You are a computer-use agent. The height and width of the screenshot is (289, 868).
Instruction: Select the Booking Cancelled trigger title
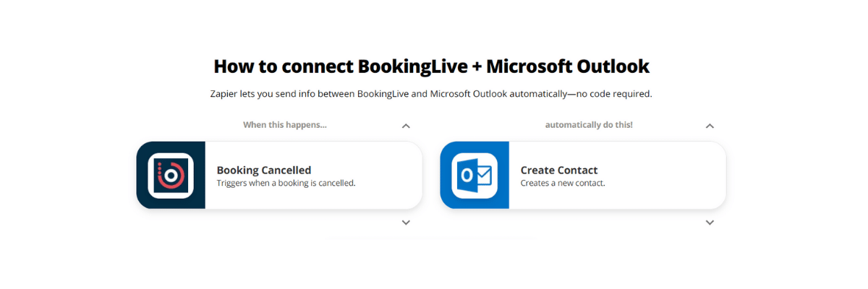(264, 171)
